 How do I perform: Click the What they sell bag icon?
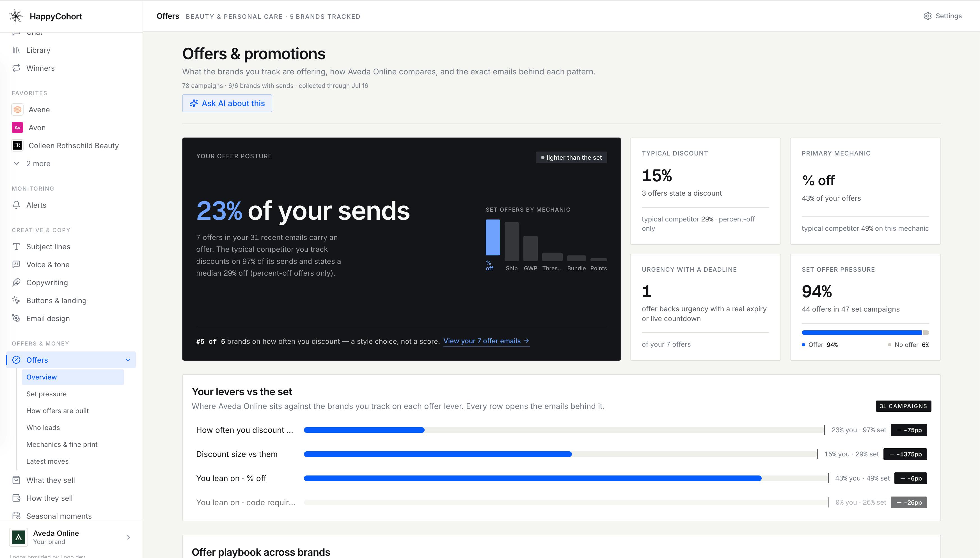16,480
